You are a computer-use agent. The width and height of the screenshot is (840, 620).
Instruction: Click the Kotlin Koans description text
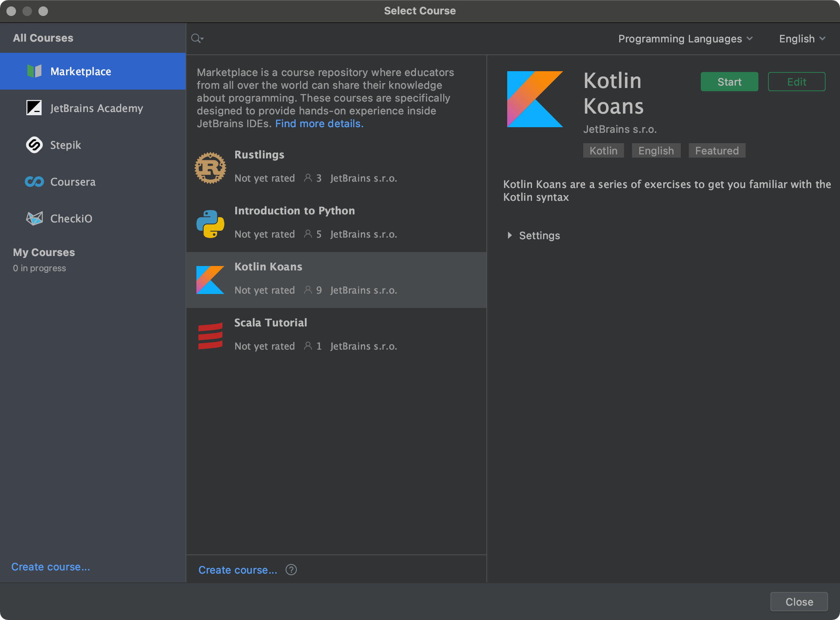pos(667,191)
